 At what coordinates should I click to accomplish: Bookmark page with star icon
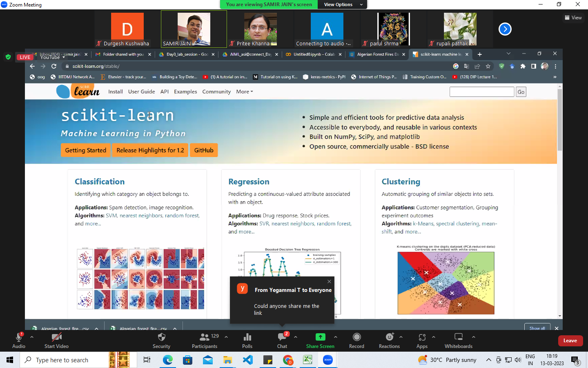[488, 66]
